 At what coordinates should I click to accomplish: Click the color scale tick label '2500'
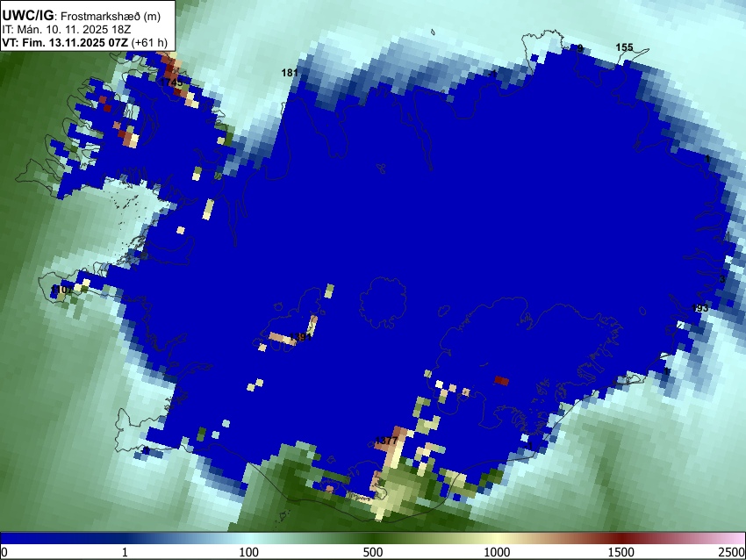point(732,552)
